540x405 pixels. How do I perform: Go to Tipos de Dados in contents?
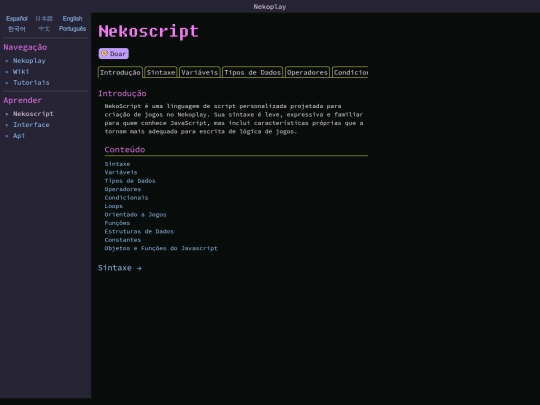pyautogui.click(x=130, y=181)
